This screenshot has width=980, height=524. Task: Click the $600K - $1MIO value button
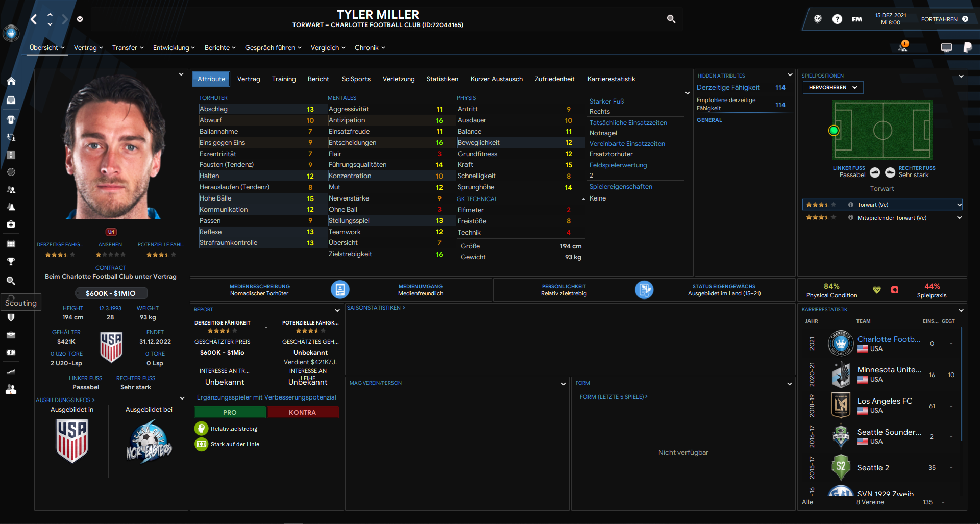pyautogui.click(x=111, y=293)
